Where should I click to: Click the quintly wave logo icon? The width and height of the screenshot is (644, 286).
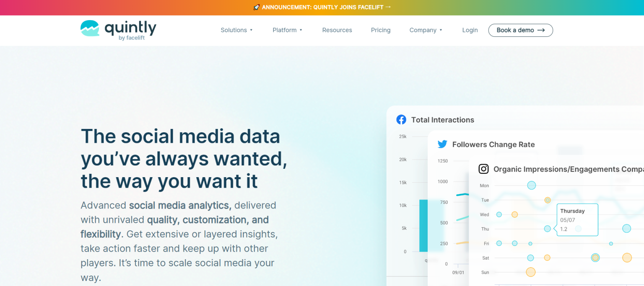point(90,28)
